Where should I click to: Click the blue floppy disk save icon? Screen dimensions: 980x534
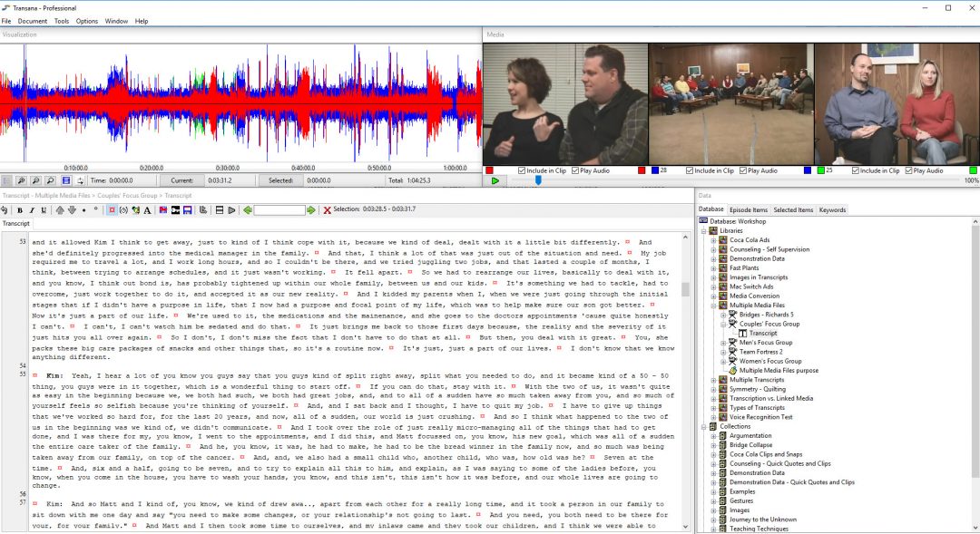(x=187, y=210)
